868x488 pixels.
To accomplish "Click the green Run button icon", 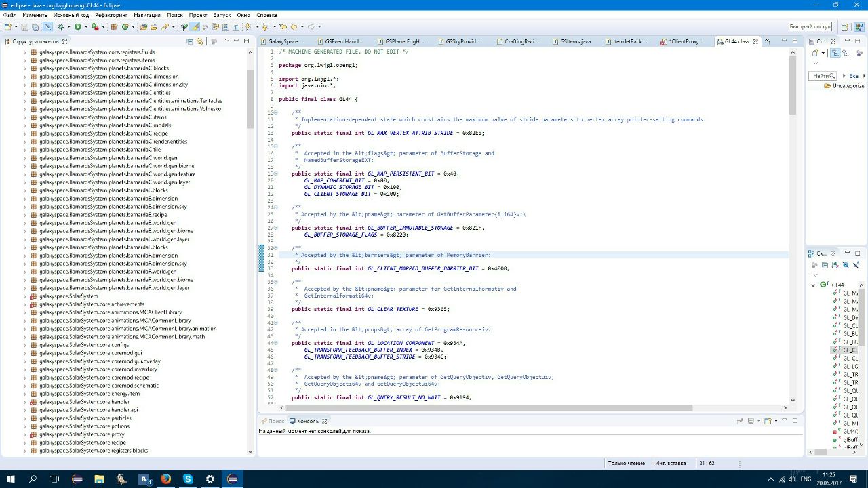I will point(77,27).
